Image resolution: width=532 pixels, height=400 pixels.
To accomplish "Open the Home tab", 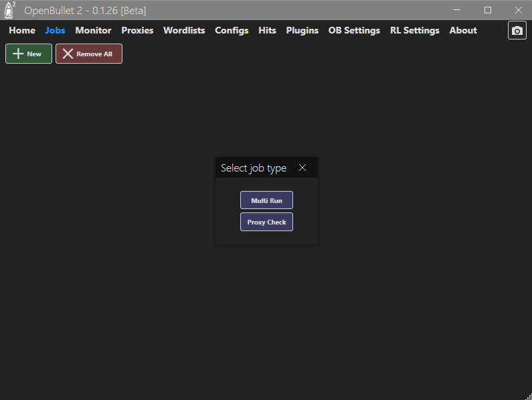I will coord(22,30).
